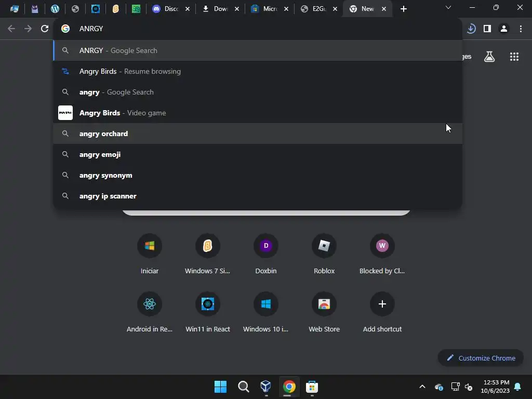Go forward using the forward arrow
532x399 pixels.
pos(28,29)
